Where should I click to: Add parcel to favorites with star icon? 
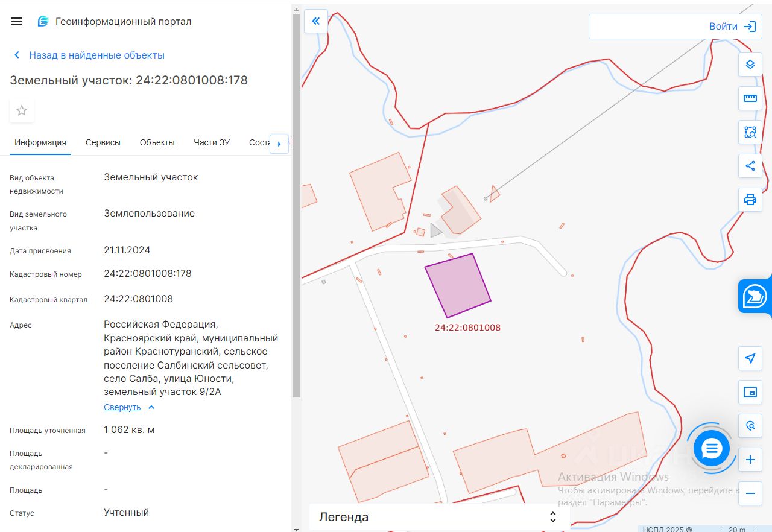[x=22, y=110]
